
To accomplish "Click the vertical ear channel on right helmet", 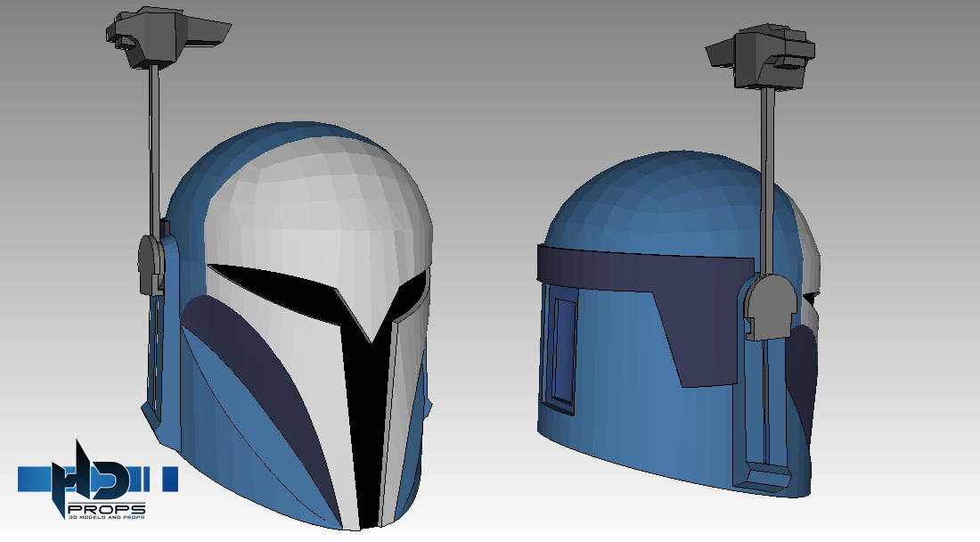I will 767,406.
